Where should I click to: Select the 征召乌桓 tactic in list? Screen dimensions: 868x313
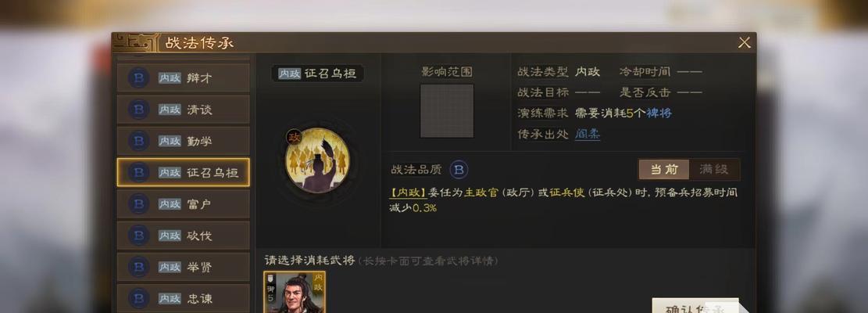pos(184,172)
